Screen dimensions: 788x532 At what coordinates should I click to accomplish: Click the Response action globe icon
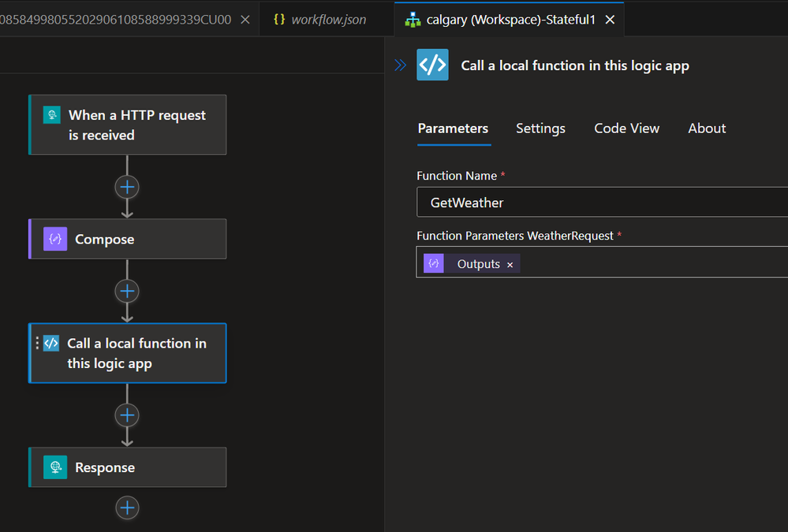point(54,467)
